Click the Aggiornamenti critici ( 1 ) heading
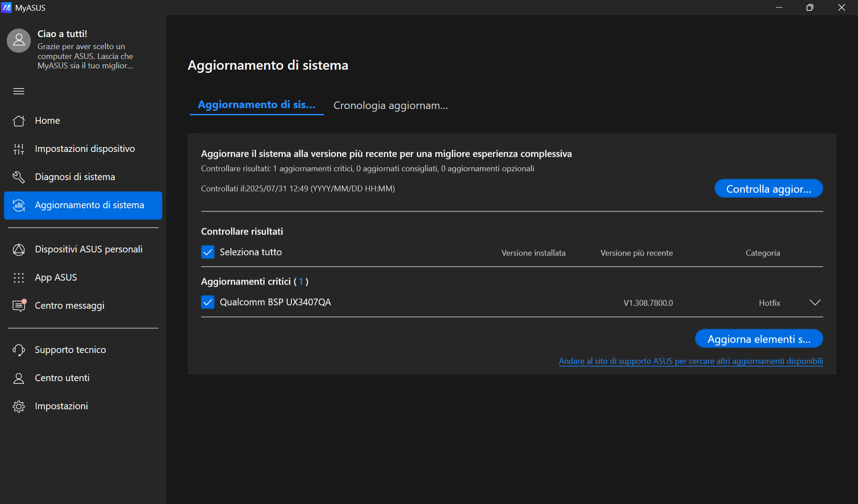Image resolution: width=858 pixels, height=504 pixels. [255, 281]
